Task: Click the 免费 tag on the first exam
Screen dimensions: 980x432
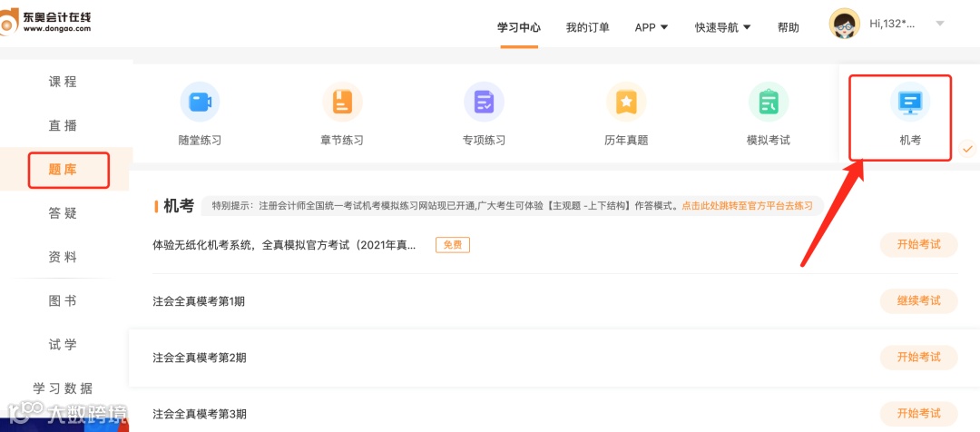Action: tap(453, 245)
